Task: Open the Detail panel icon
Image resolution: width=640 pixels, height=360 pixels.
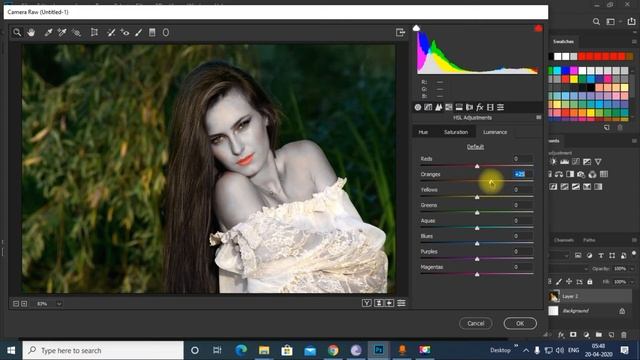Action: click(438, 107)
